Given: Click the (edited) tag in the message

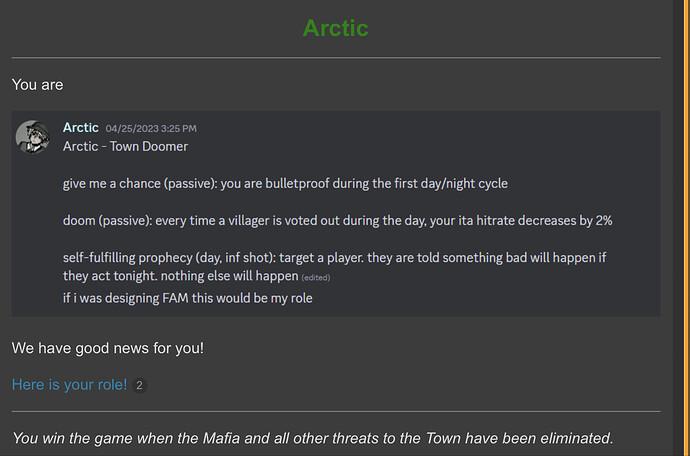Looking at the screenshot, I should 316,278.
